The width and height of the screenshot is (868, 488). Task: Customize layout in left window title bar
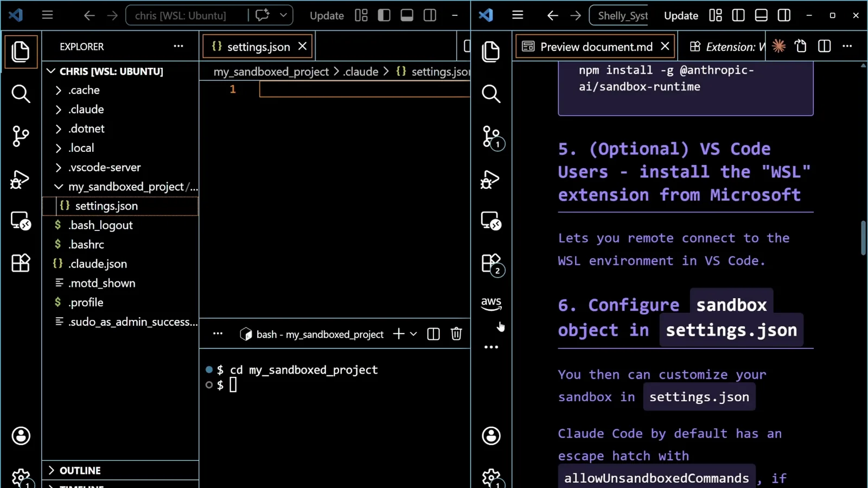pos(361,15)
